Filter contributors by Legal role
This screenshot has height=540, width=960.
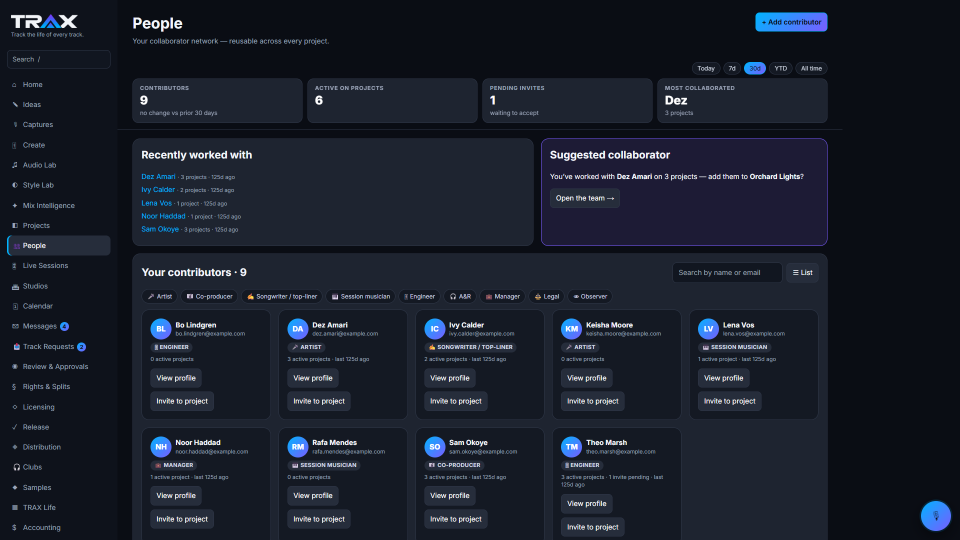(547, 296)
